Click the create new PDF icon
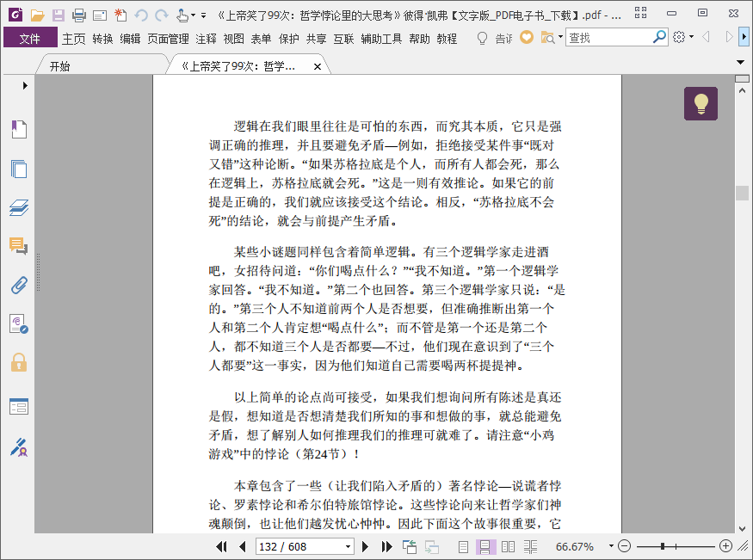Image resolution: width=753 pixels, height=560 pixels. (x=120, y=15)
